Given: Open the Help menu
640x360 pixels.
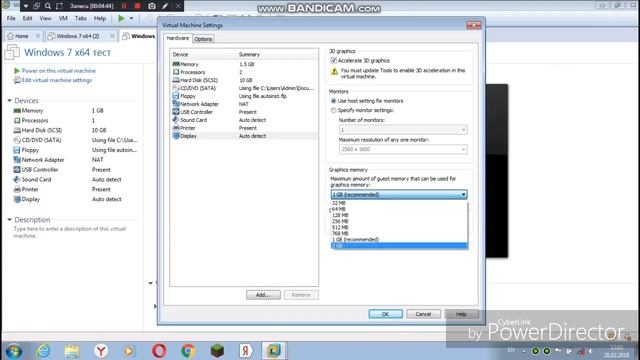Looking at the screenshot, I should pos(100,18).
